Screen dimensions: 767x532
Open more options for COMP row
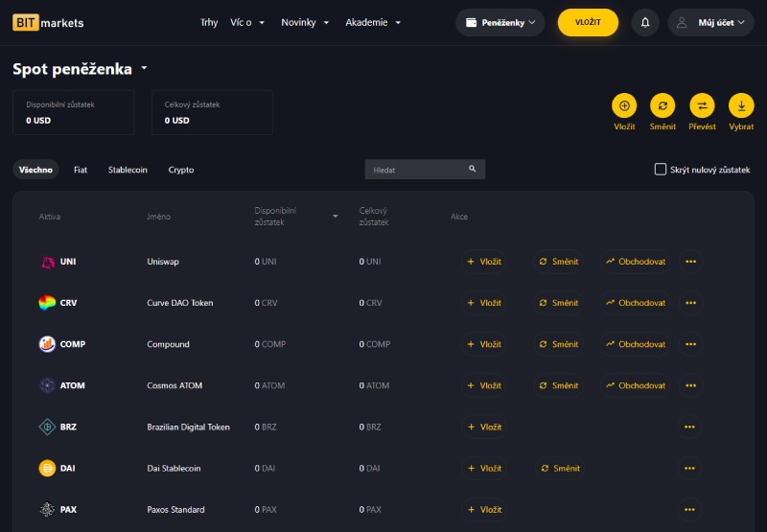690,344
